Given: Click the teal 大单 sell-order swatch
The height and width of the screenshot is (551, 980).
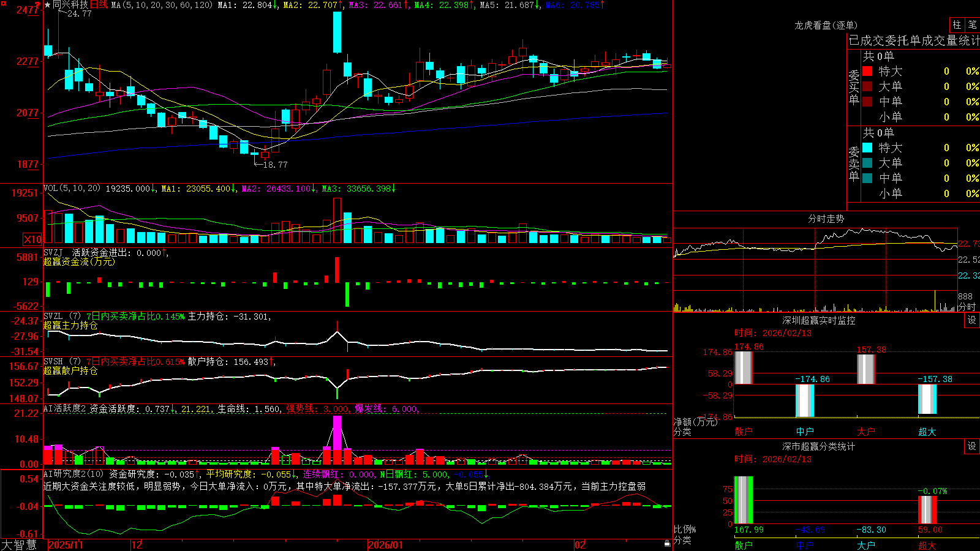Looking at the screenshot, I should [867, 163].
